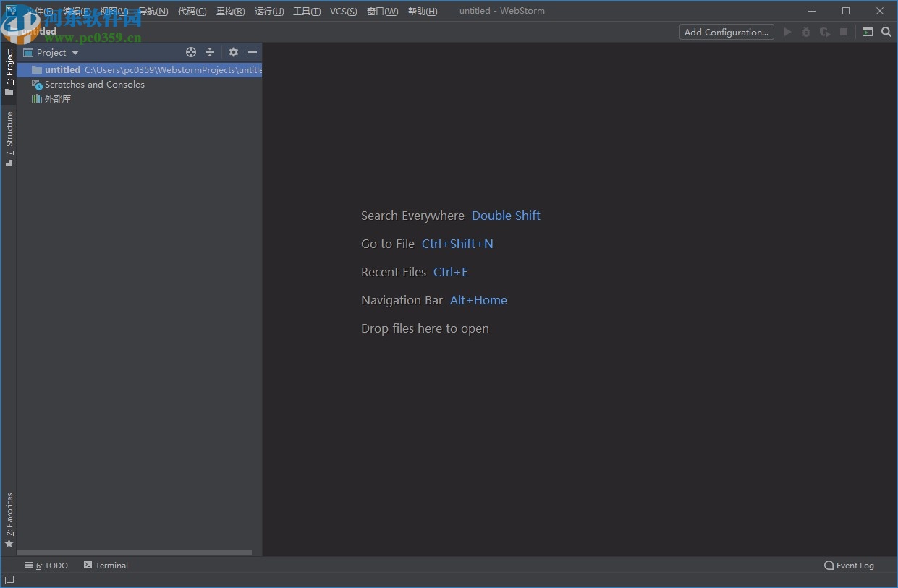Viewport: 898px width, 588px height.
Task: Open Search Everywhere with the magnifier icon
Action: (886, 32)
